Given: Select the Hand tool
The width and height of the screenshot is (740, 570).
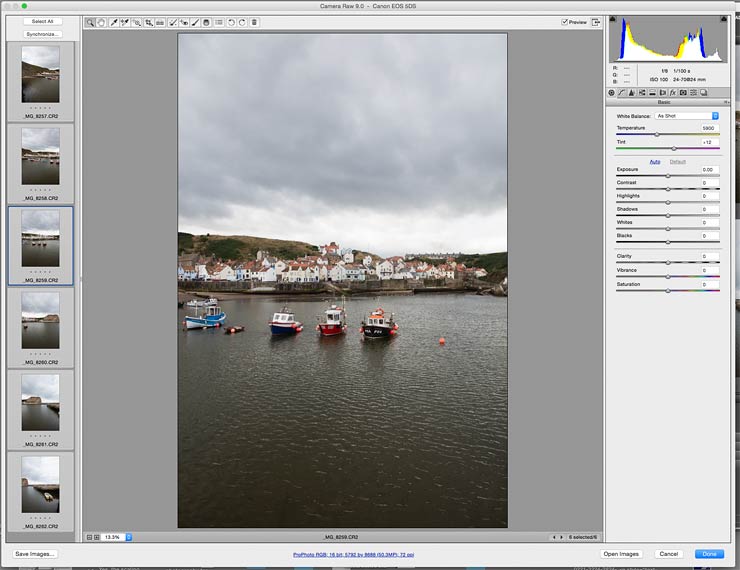Looking at the screenshot, I should tap(101, 22).
